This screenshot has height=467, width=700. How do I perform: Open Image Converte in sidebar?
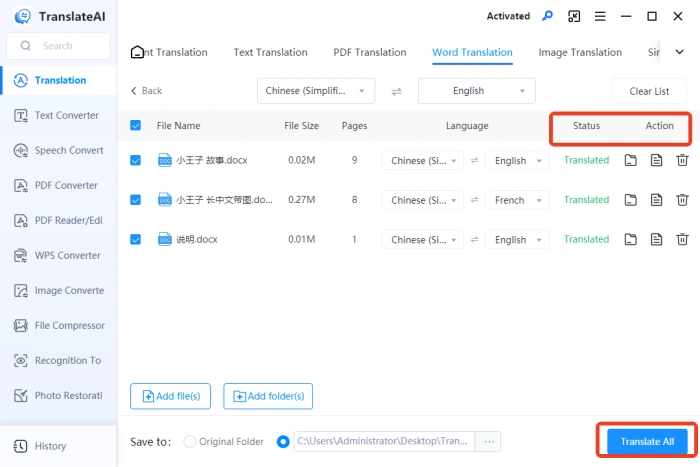[58, 291]
